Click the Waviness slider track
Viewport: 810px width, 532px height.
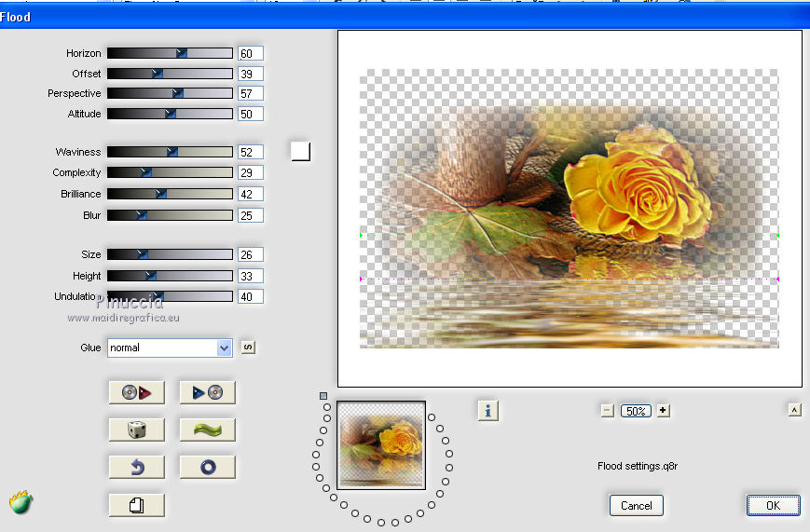point(170,152)
